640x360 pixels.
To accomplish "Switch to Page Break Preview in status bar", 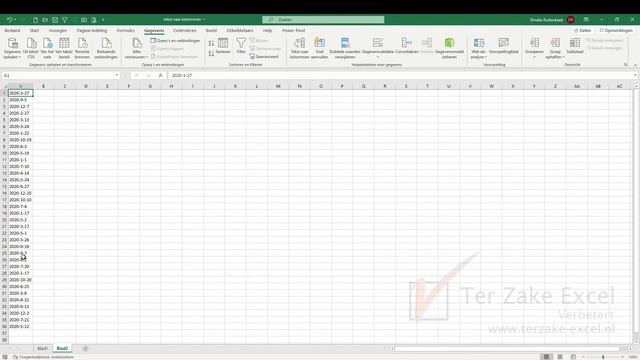I will (573, 357).
